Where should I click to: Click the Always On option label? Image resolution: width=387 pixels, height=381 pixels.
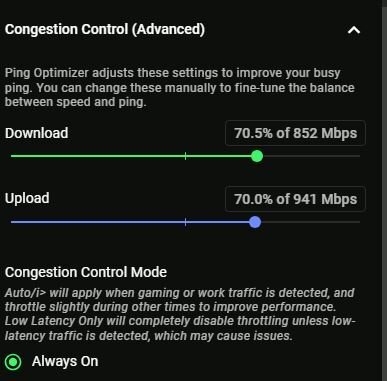65,361
